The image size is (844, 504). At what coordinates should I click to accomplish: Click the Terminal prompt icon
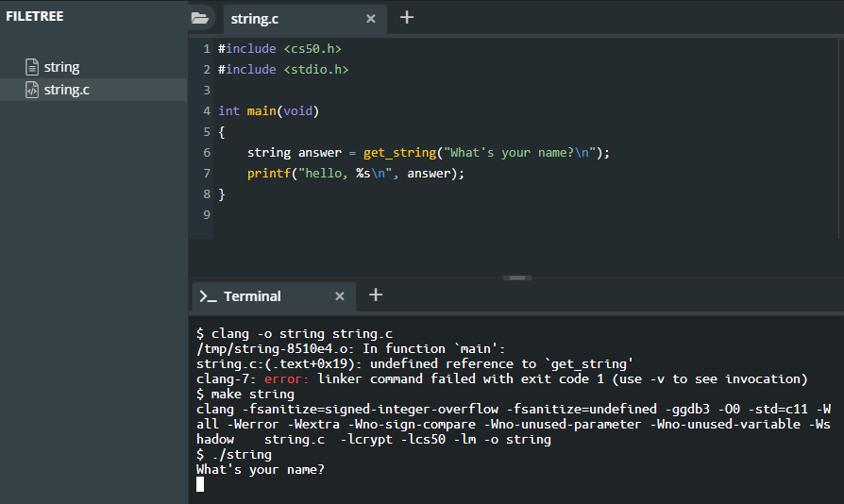(x=208, y=296)
